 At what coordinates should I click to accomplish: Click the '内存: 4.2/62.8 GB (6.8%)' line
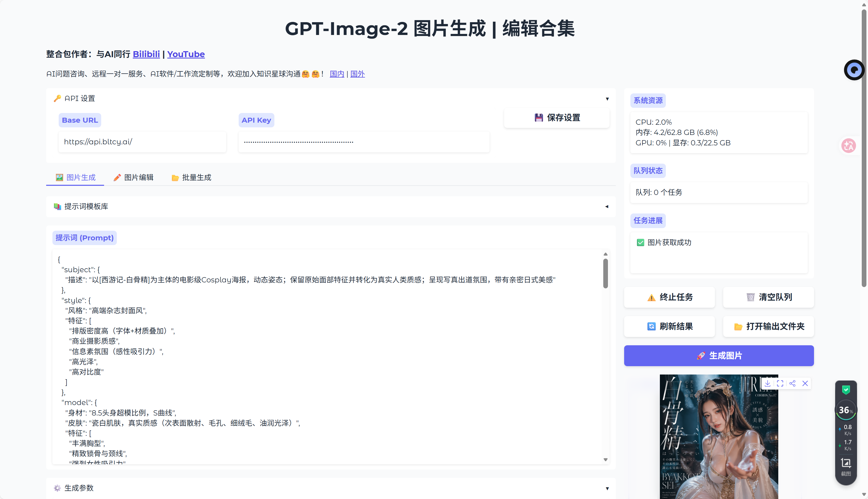pyautogui.click(x=677, y=132)
